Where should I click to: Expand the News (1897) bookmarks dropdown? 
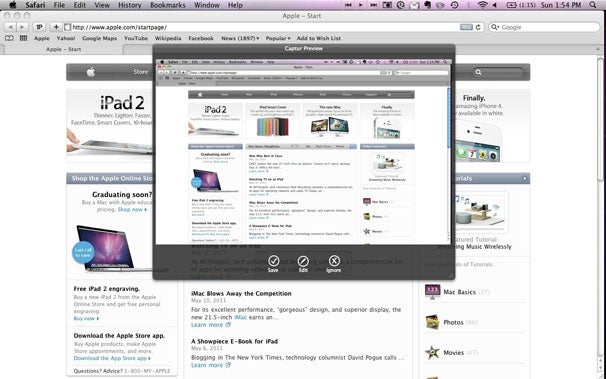tap(240, 38)
